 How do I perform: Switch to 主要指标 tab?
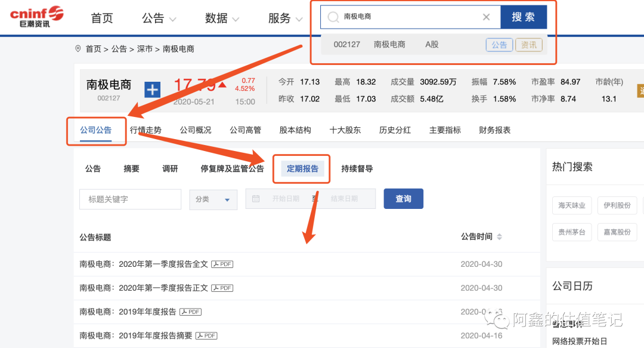[x=445, y=130]
